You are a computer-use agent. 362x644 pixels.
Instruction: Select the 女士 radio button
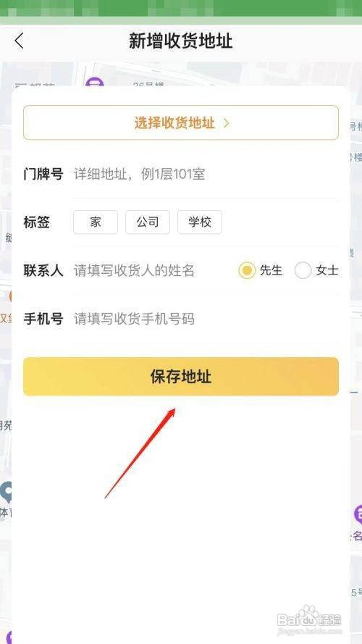(x=303, y=270)
